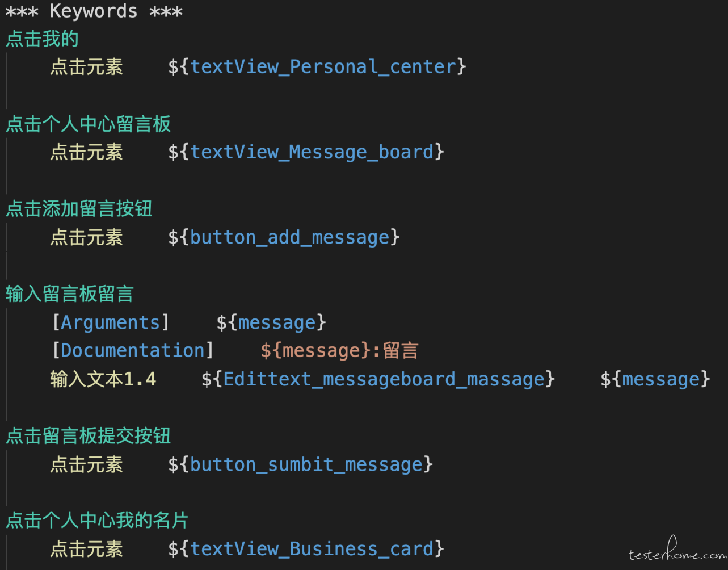Select the 输入留言板留言 keyword title
The width and height of the screenshot is (728, 570).
(x=70, y=295)
